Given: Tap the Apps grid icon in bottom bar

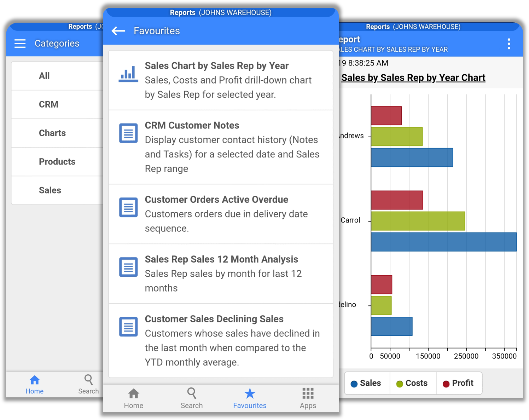Looking at the screenshot, I should click(308, 393).
